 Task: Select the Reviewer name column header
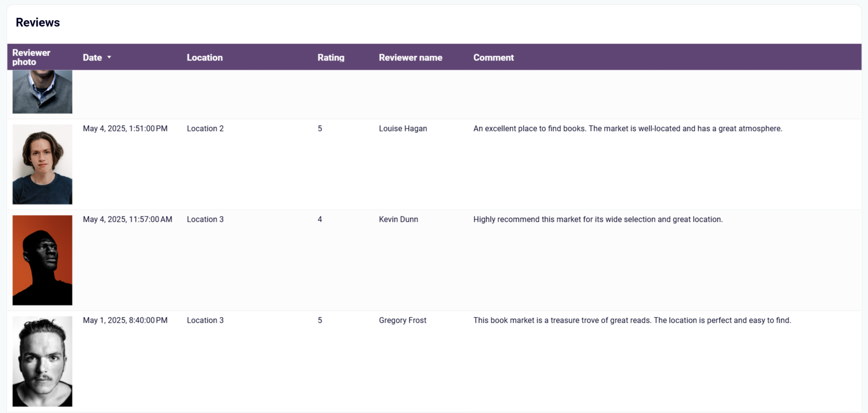(411, 57)
